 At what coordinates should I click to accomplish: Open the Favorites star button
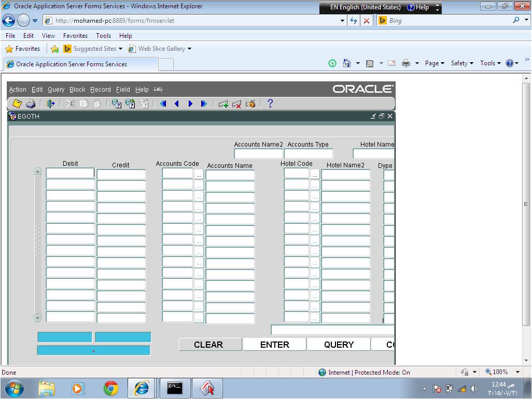[x=23, y=49]
